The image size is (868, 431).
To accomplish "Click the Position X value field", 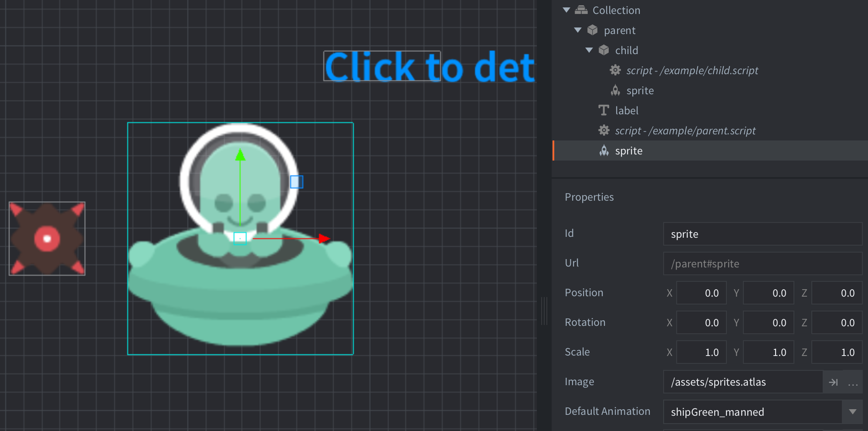I will (701, 293).
